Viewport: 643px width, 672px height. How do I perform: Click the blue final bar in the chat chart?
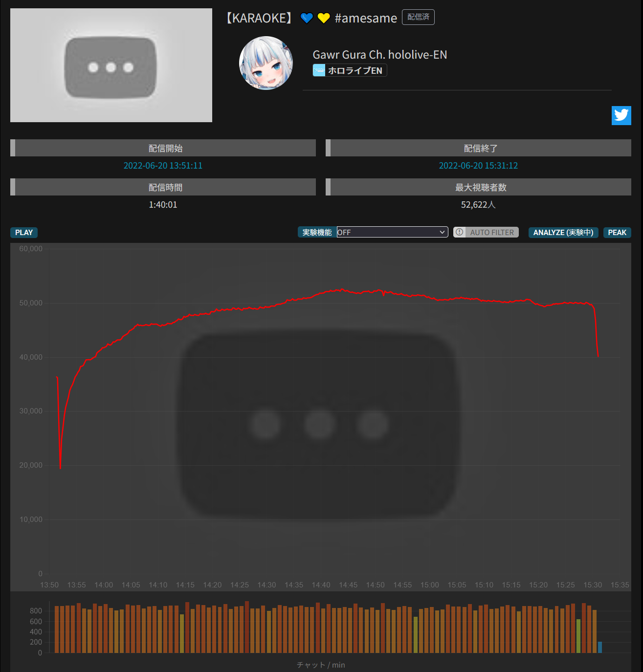point(600,647)
